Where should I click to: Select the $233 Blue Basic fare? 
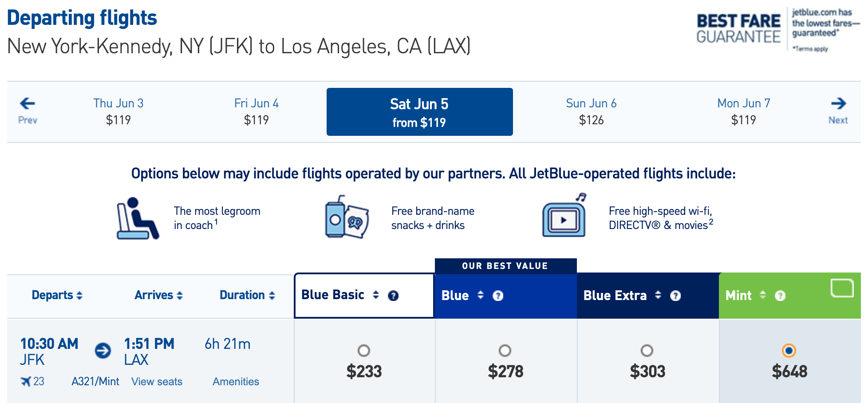click(x=364, y=351)
